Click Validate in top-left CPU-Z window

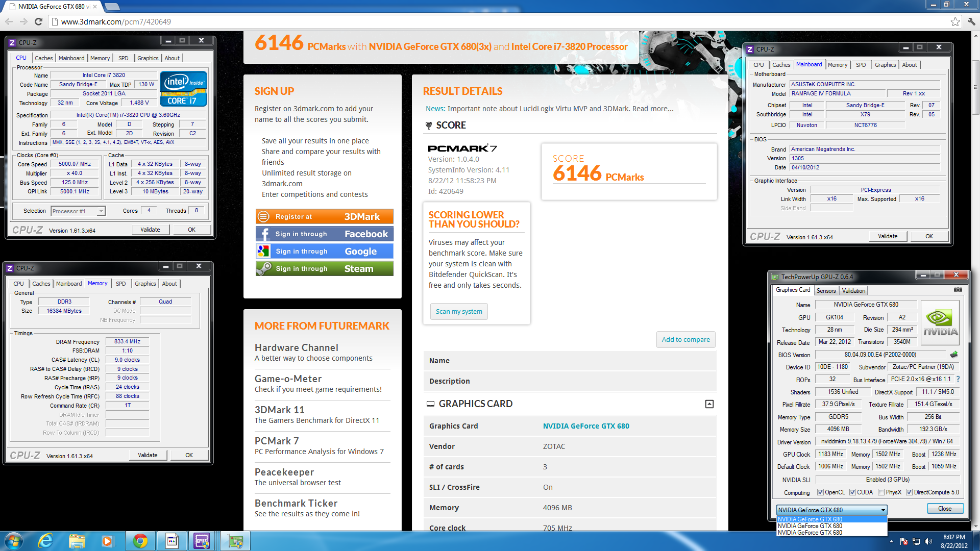coord(150,230)
